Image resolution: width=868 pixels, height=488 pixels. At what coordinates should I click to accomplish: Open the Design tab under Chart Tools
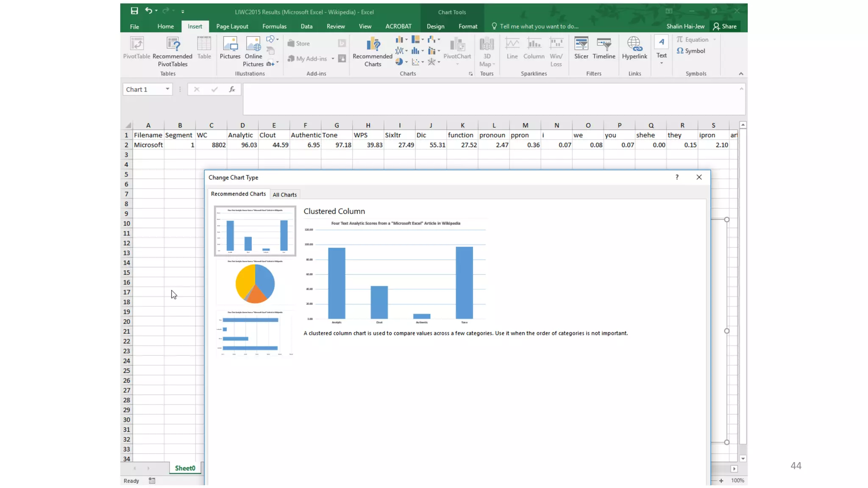[435, 26]
